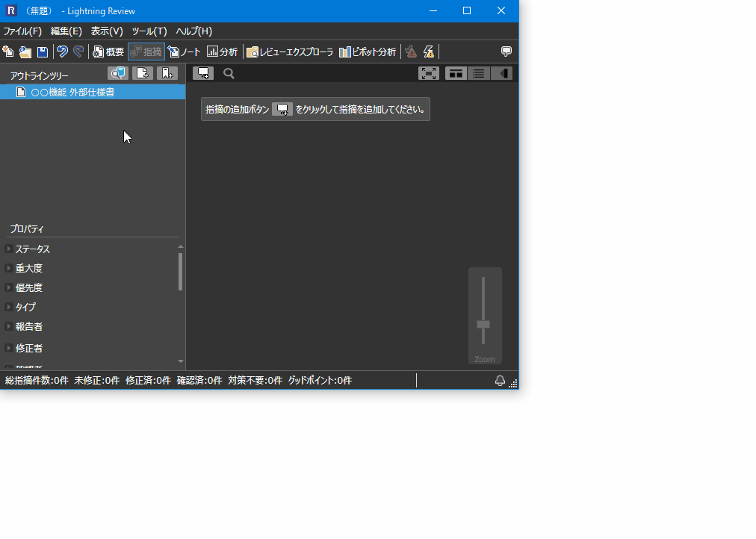The height and width of the screenshot is (539, 756).
Task: Open ピボット分析 pivot analysis
Action: coord(368,52)
